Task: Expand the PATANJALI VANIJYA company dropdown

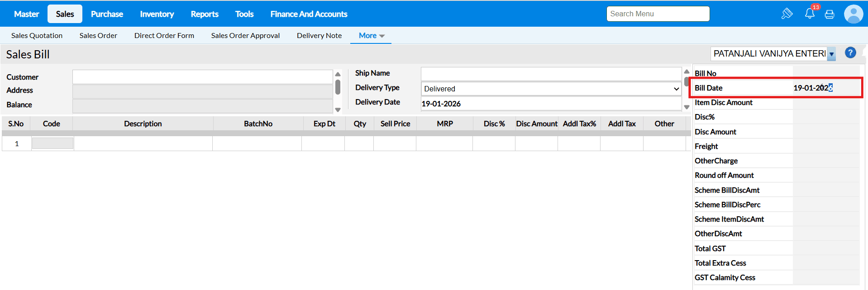Action: click(x=831, y=54)
